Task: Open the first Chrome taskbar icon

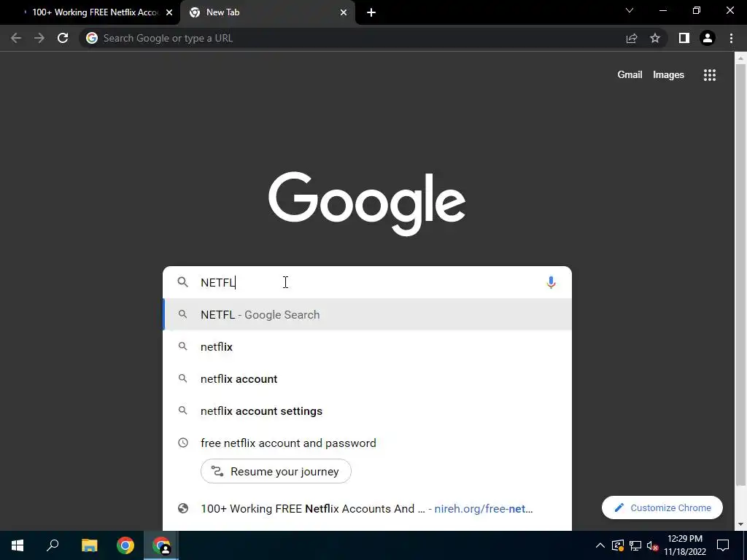Action: point(125,545)
